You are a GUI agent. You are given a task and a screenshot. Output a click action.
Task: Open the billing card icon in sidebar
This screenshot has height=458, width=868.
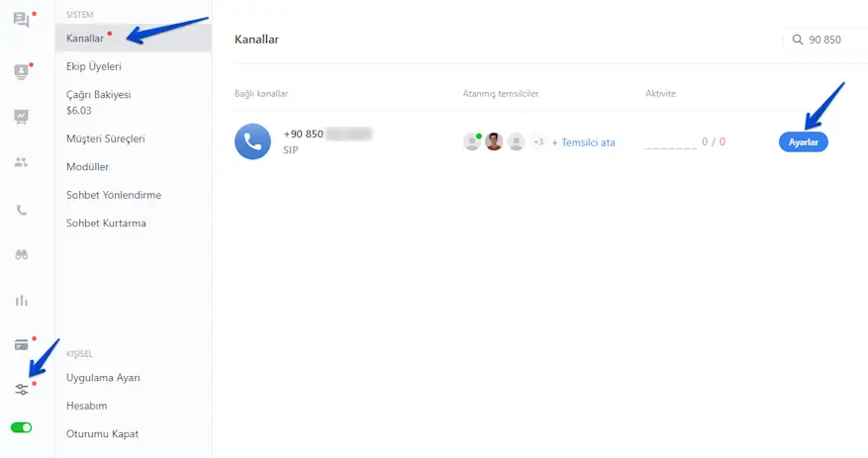pyautogui.click(x=21, y=345)
